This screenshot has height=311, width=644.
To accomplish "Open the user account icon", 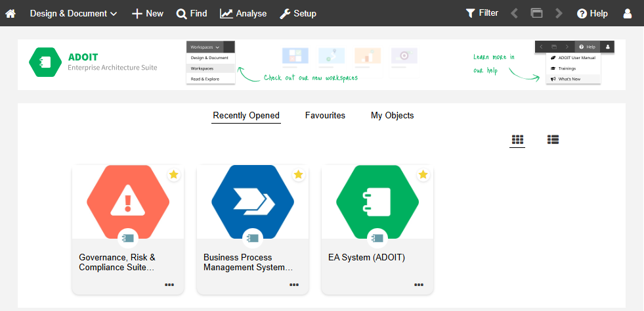I will (628, 13).
